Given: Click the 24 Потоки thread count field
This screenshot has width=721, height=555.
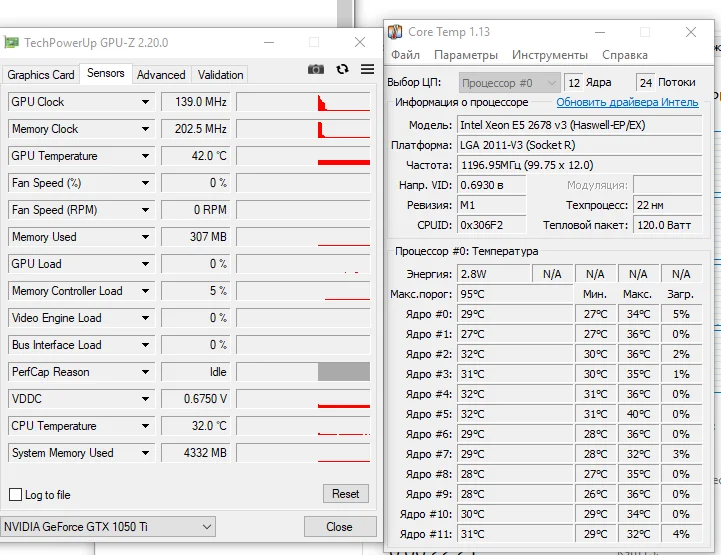Looking at the screenshot, I should click(x=646, y=83).
